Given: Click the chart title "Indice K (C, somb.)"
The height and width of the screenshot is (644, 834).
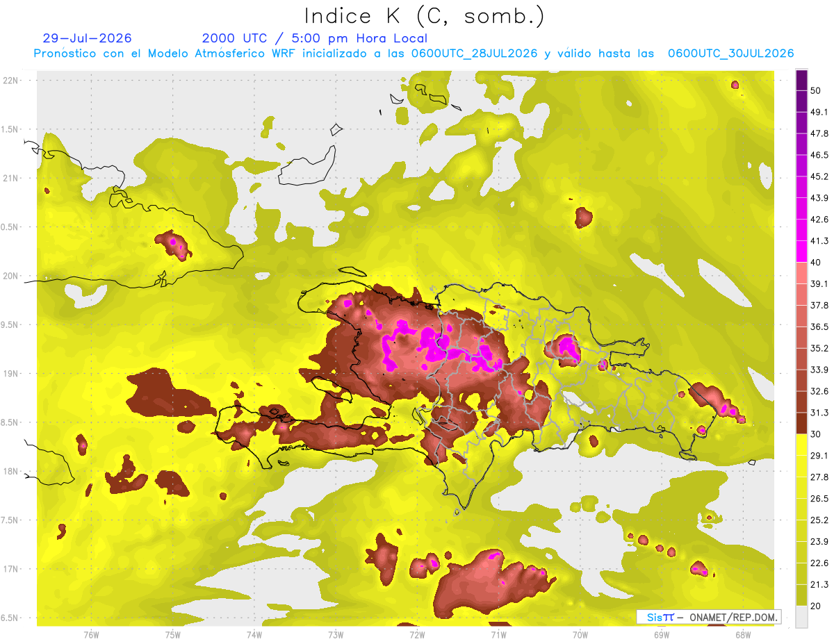Looking at the screenshot, I should [424, 17].
